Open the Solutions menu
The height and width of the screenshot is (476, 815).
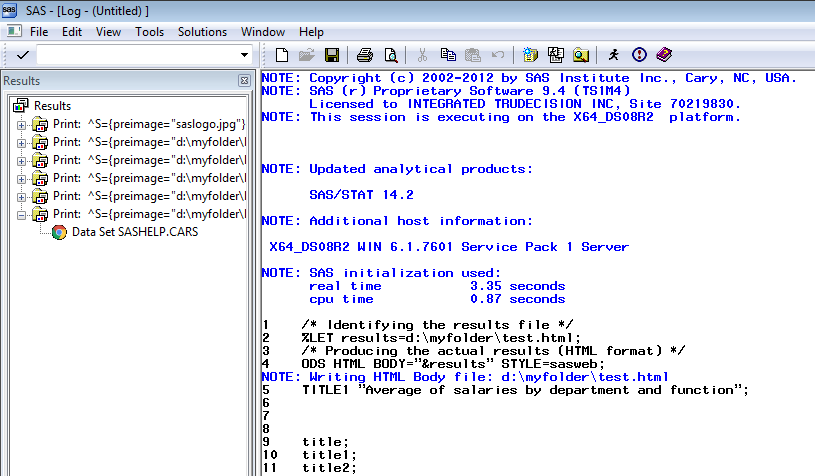202,32
